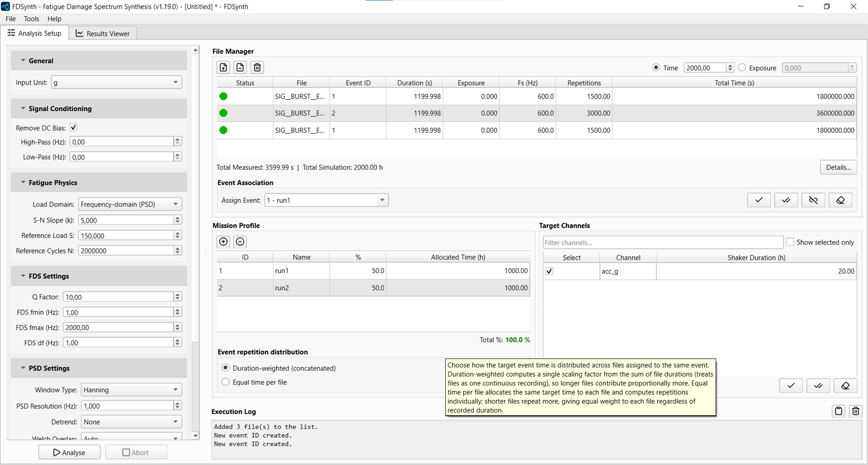
Task: Remove event using Mission Profile minus icon
Action: (240, 242)
